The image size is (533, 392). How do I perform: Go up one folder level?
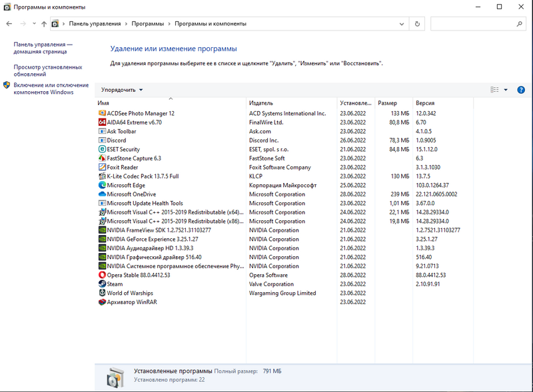point(44,24)
